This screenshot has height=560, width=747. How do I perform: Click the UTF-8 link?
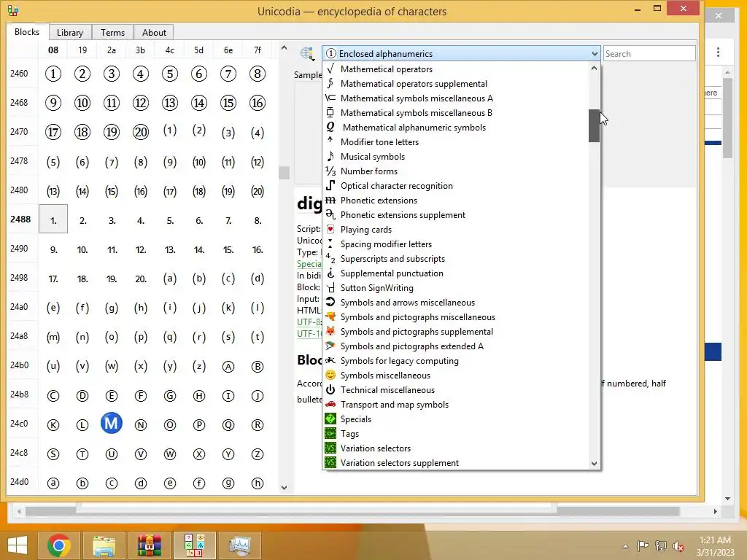[309, 322]
